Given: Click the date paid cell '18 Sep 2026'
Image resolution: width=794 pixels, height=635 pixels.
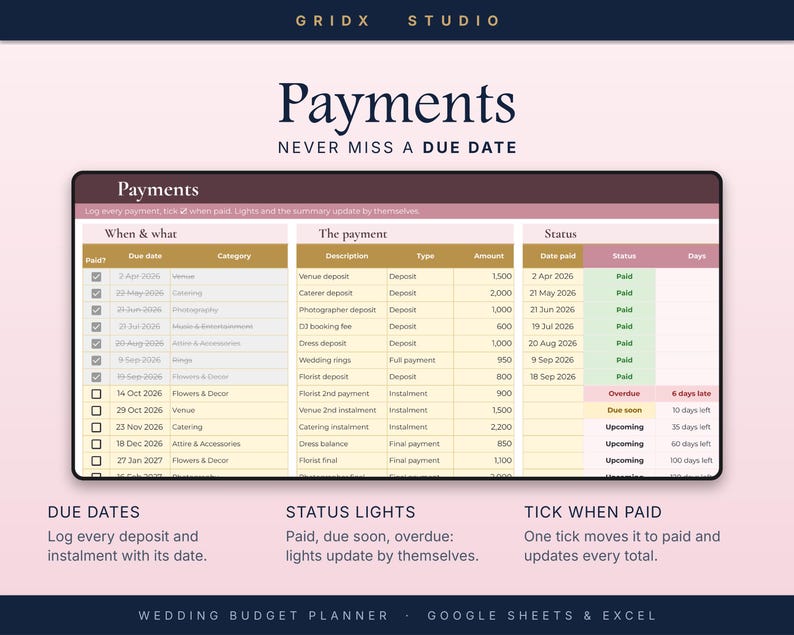Looking at the screenshot, I should (x=552, y=377).
